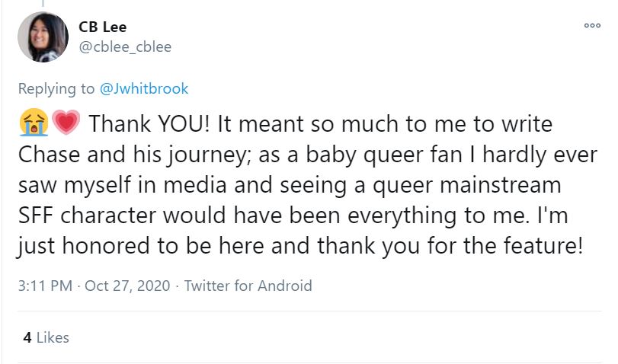618x364 pixels.
Task: Open the Twitter for Android source link
Action: point(248,286)
